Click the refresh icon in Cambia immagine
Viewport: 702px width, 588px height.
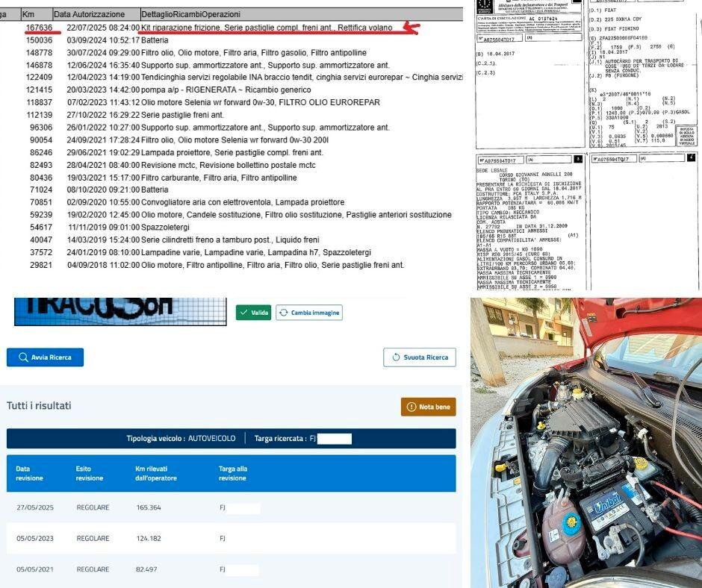[283, 313]
